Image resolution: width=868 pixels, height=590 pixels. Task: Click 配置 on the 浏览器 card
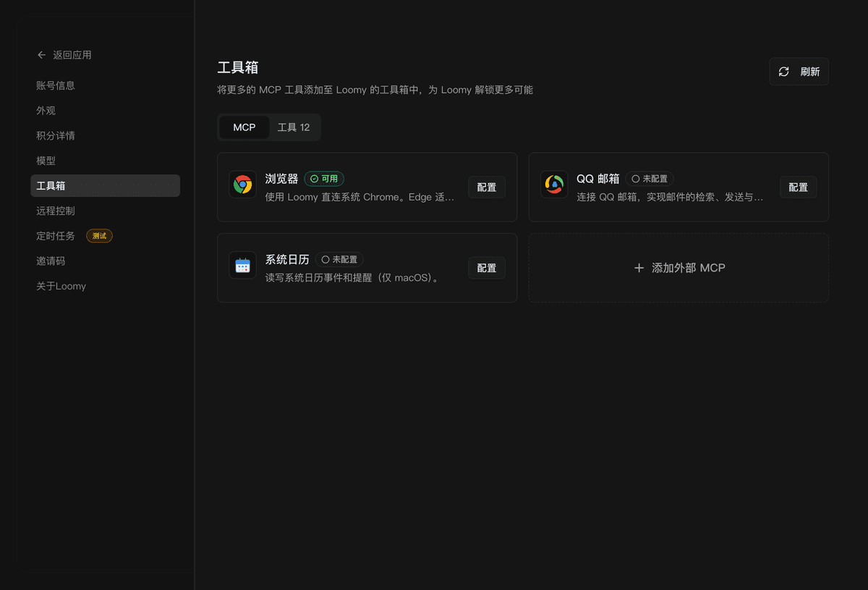coord(486,187)
